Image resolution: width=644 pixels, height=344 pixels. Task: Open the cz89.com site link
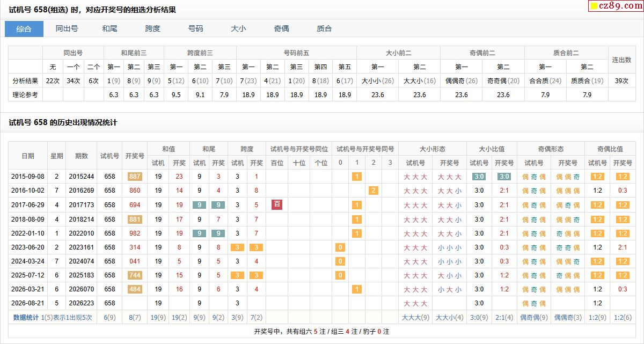pos(616,6)
